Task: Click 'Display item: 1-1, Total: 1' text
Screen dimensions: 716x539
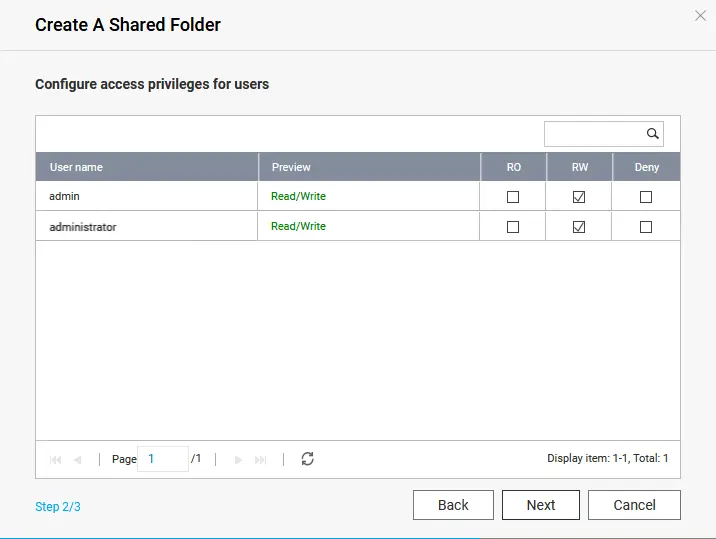Action: click(607, 458)
